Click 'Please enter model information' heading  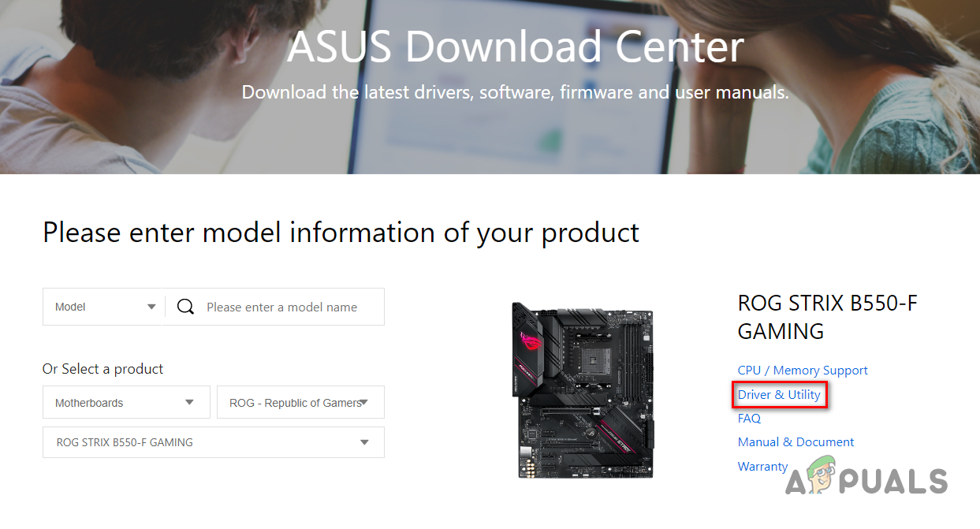coord(341,233)
